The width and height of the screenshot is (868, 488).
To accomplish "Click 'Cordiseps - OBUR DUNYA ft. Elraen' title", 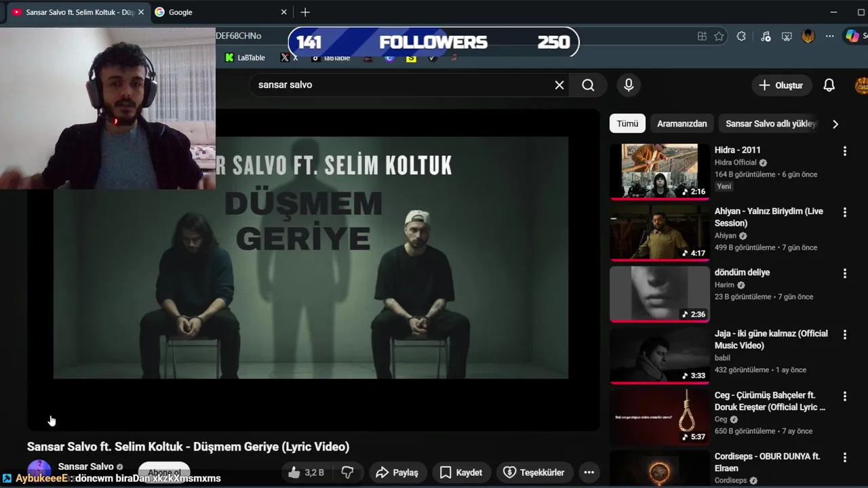I will pyautogui.click(x=767, y=462).
